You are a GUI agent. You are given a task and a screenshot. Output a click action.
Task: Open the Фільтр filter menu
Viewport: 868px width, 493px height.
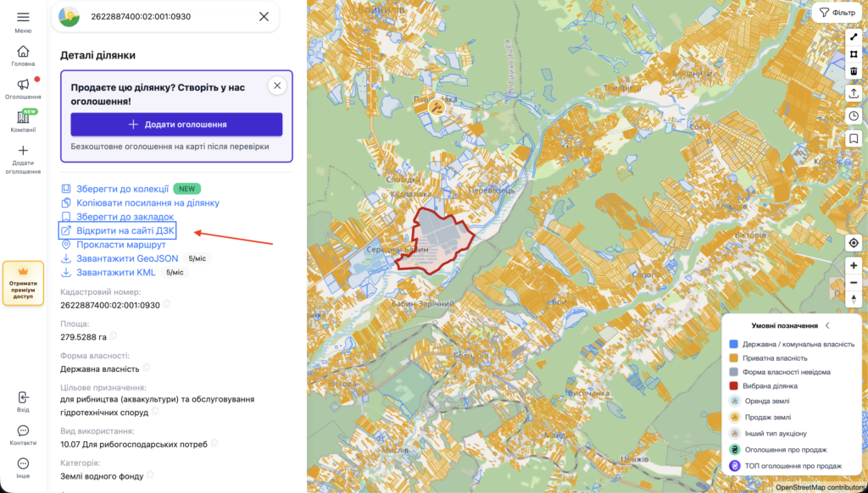[x=837, y=12]
